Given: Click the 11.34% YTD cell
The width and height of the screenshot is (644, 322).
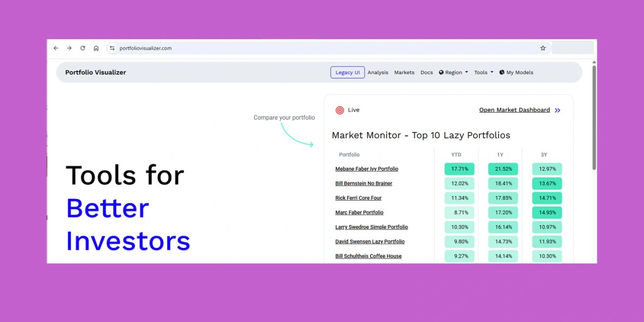Looking at the screenshot, I should [x=460, y=198].
